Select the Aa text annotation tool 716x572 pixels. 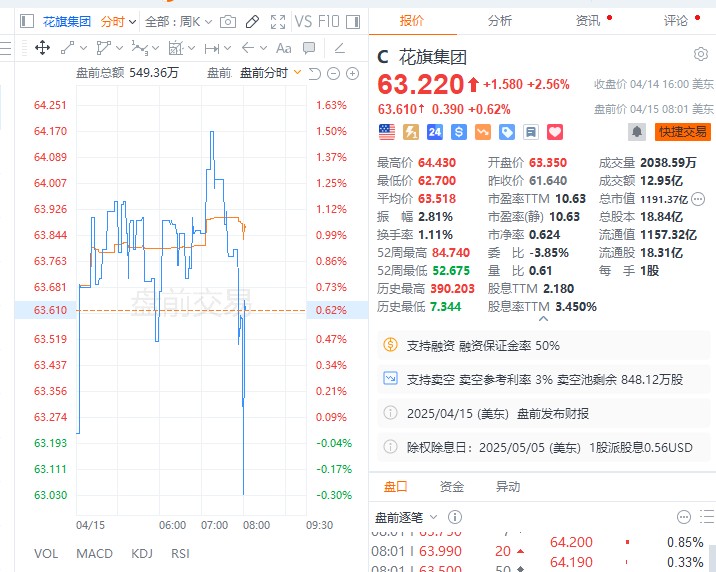[284, 48]
